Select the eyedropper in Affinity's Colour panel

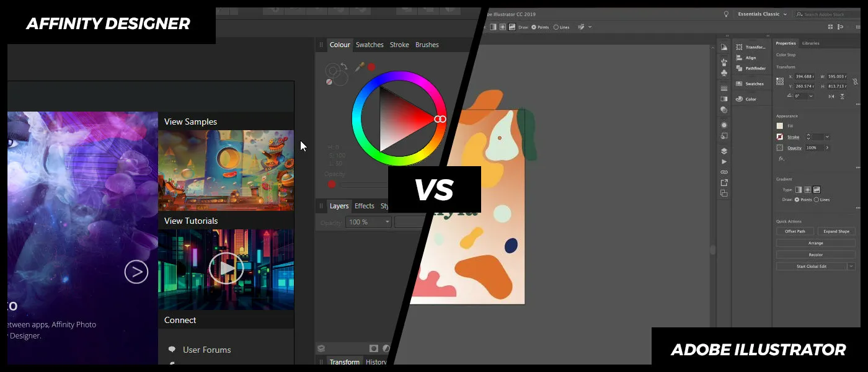pos(360,68)
